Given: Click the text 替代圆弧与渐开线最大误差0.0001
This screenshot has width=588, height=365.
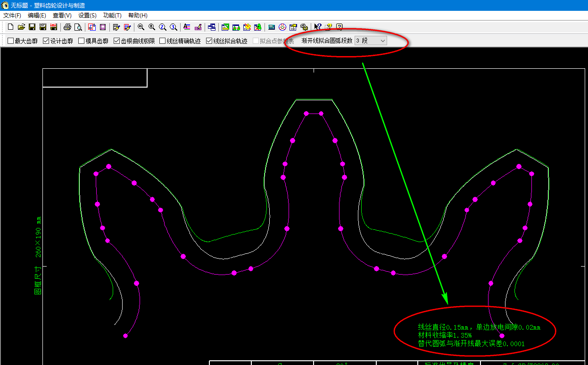Looking at the screenshot, I should [471, 344].
